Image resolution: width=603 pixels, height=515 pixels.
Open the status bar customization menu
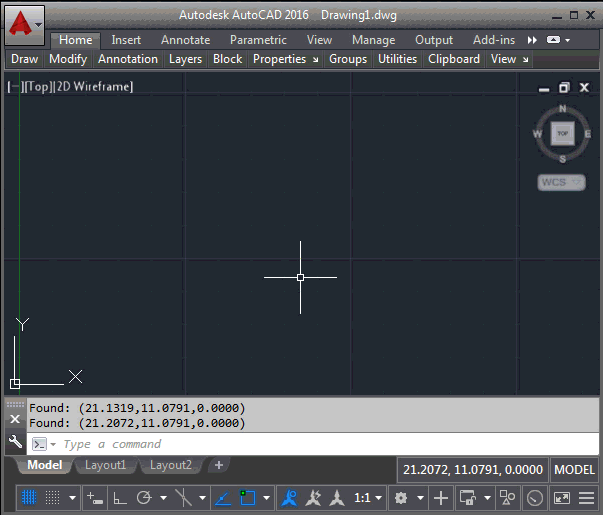click(x=586, y=498)
